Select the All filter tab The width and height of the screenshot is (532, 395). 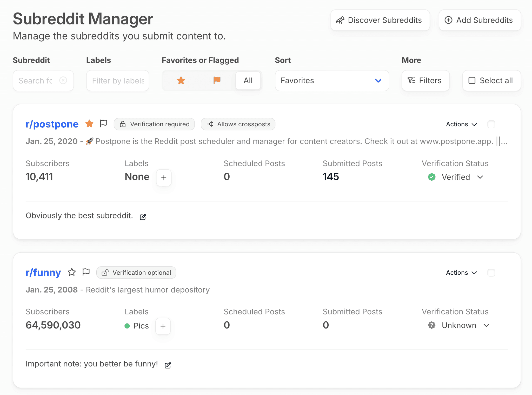(x=248, y=81)
